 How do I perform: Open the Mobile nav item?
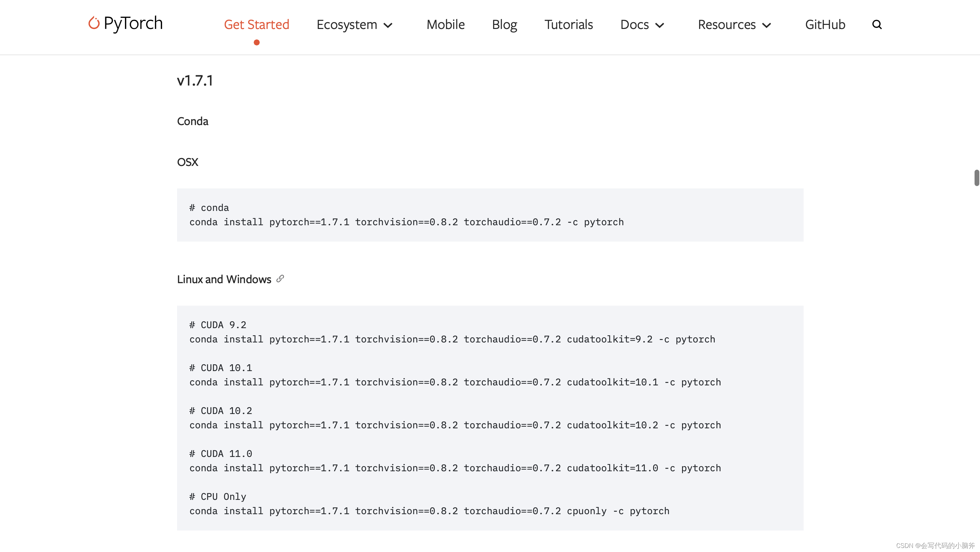tap(445, 25)
